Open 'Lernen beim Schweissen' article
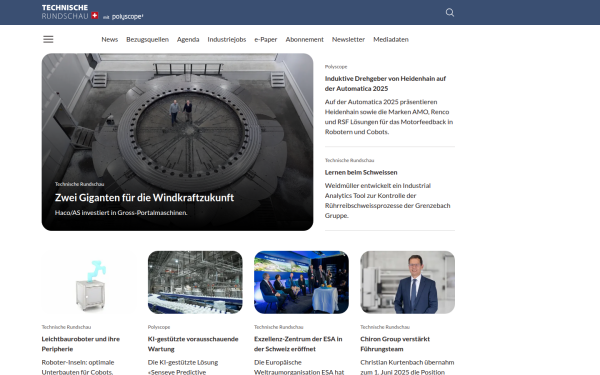 [361, 172]
